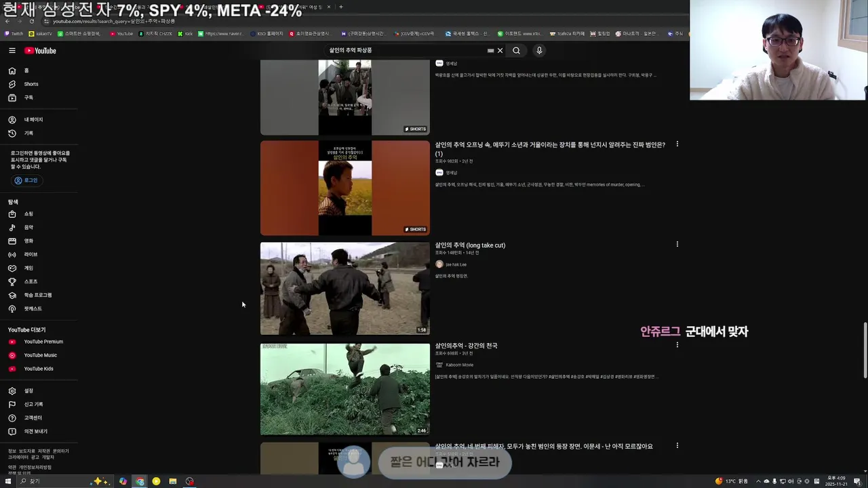Open the Windows Start menu
The height and width of the screenshot is (488, 868).
pos(9,481)
